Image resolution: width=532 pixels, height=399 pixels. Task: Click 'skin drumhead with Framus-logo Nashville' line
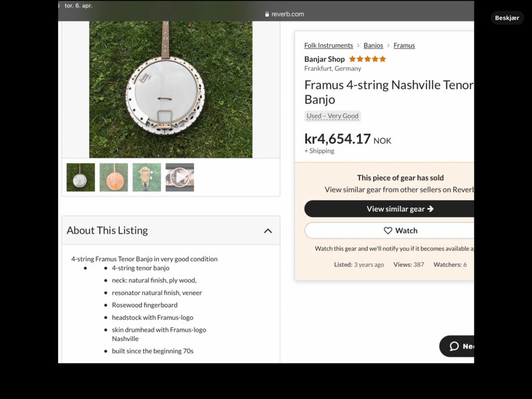pos(159,334)
